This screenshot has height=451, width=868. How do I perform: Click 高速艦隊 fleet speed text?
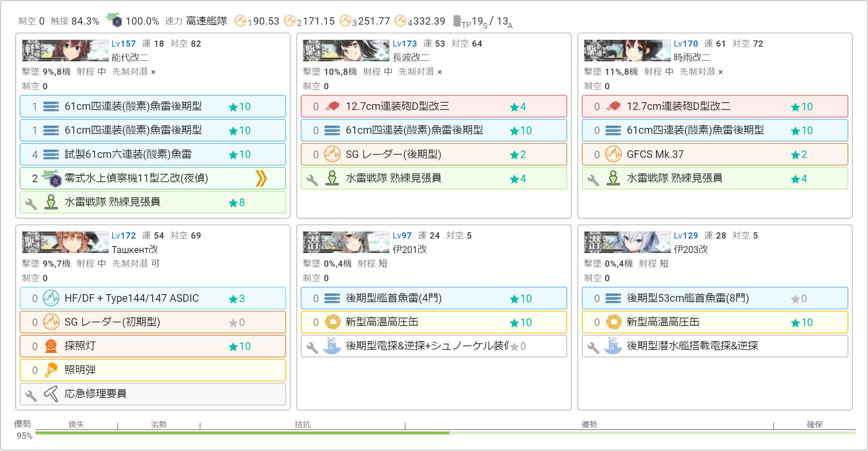207,21
